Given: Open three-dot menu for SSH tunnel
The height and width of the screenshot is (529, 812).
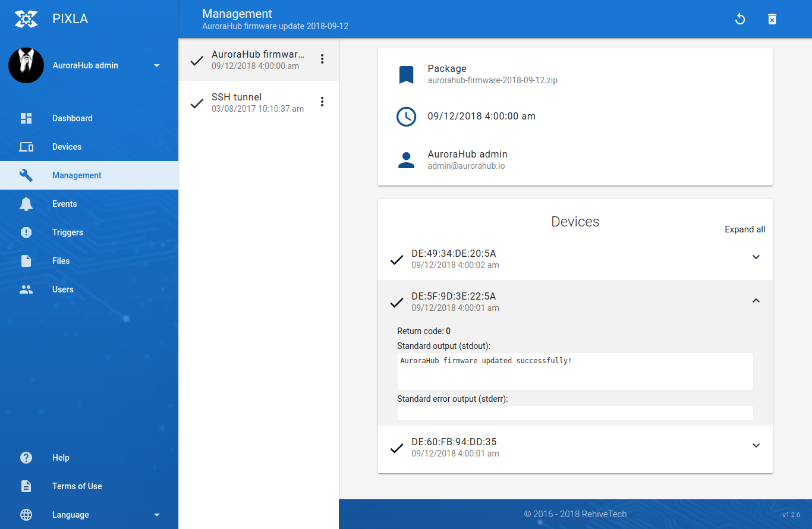Looking at the screenshot, I should [x=322, y=102].
